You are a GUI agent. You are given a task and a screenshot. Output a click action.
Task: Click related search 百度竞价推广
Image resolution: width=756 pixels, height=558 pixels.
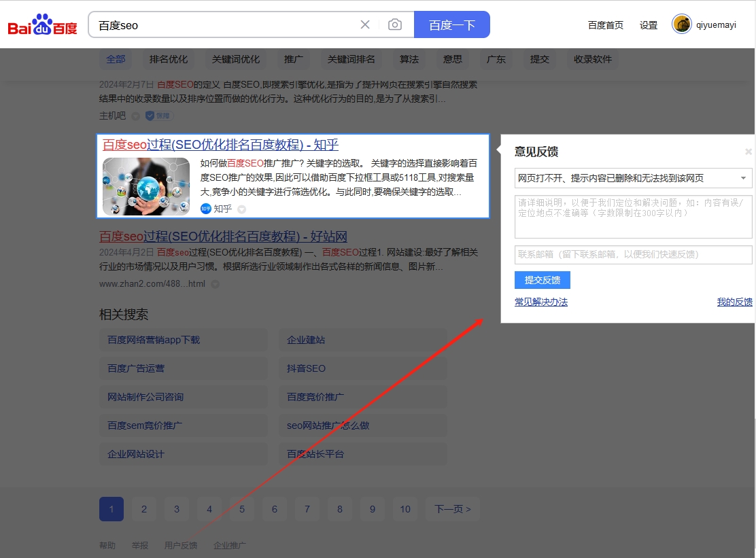coord(363,397)
